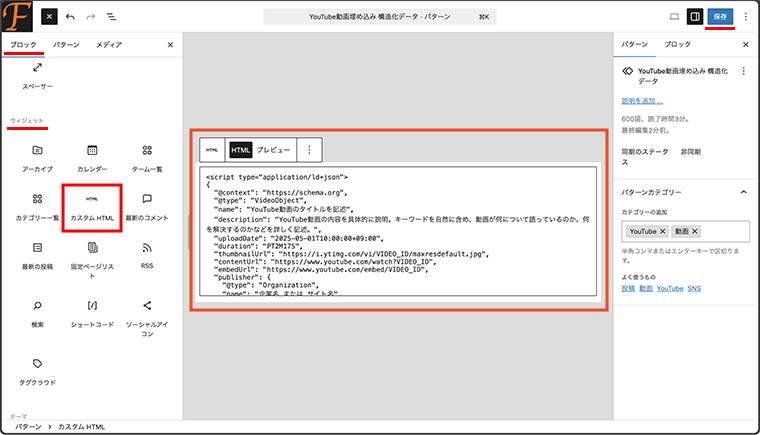Close the block inserter with the X toggle

49,16
